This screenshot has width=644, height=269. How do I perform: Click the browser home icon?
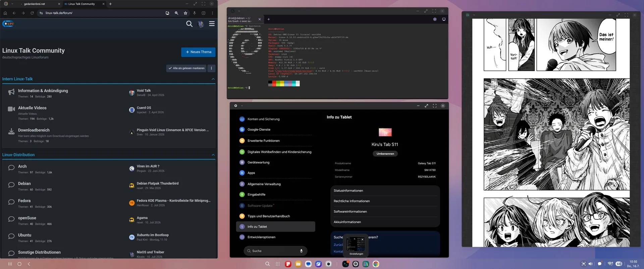[5, 13]
